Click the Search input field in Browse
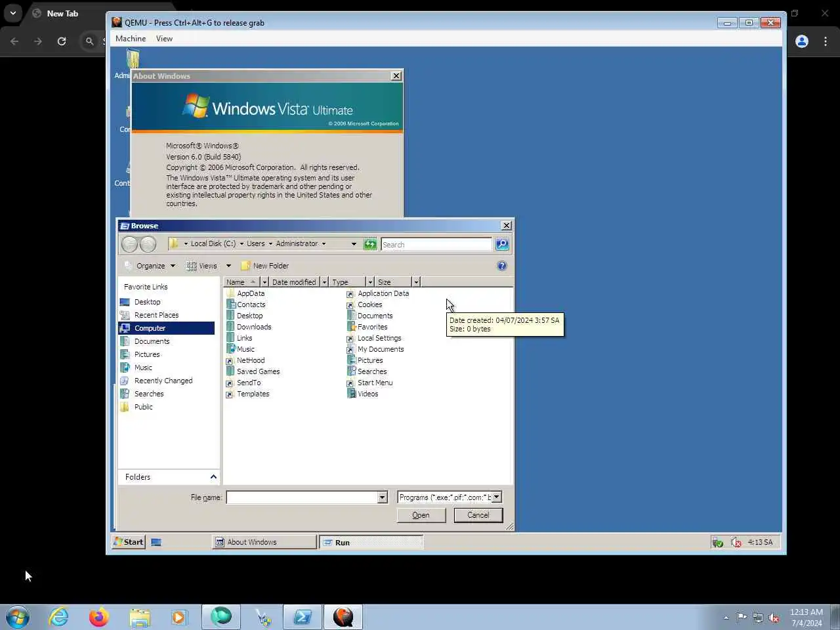Image resolution: width=840 pixels, height=630 pixels. [x=436, y=244]
